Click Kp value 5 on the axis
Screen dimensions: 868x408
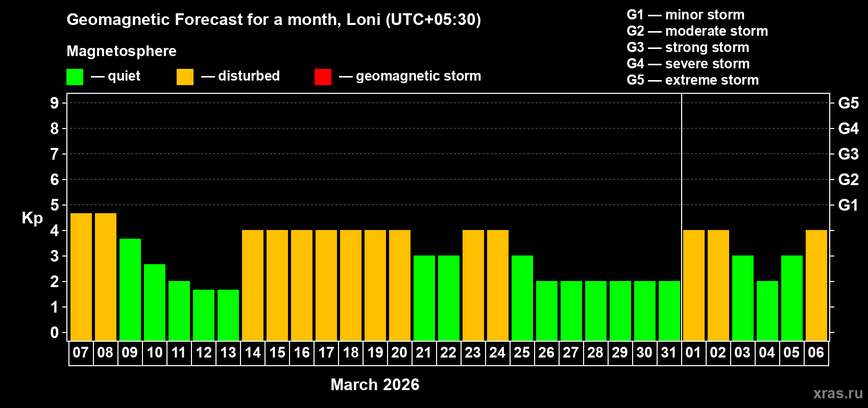pyautogui.click(x=55, y=205)
